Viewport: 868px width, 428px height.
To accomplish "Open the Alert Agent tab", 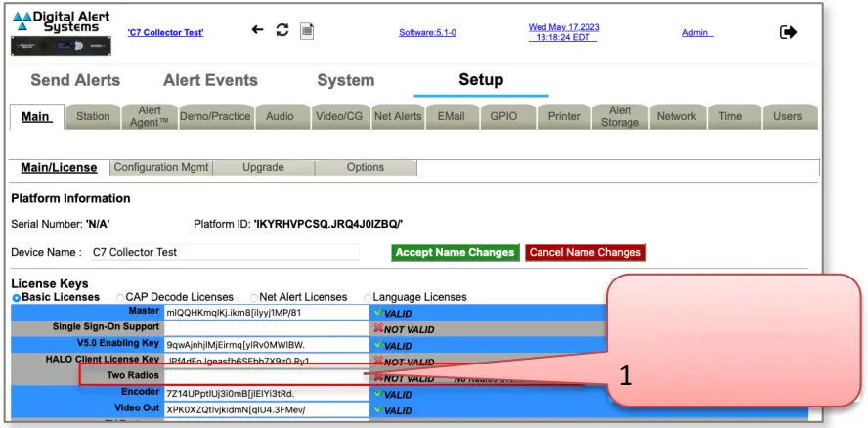I will pyautogui.click(x=150, y=117).
